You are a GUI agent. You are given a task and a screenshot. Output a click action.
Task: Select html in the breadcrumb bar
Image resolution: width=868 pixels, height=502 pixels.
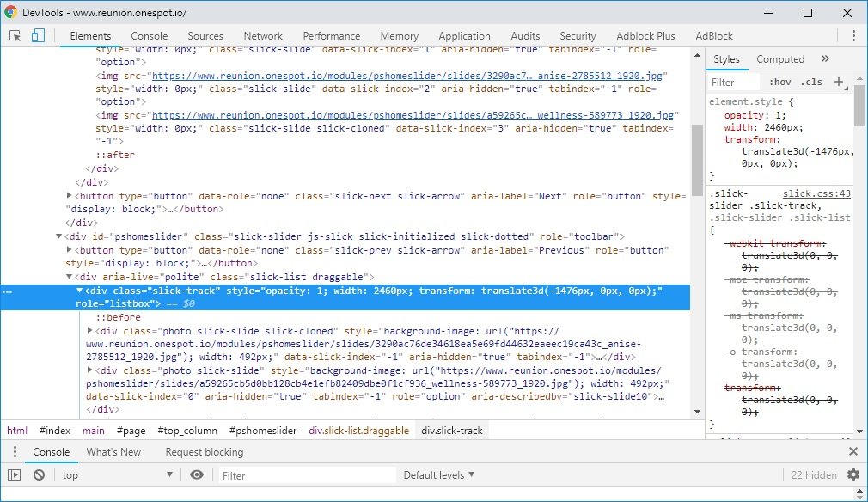pos(17,431)
